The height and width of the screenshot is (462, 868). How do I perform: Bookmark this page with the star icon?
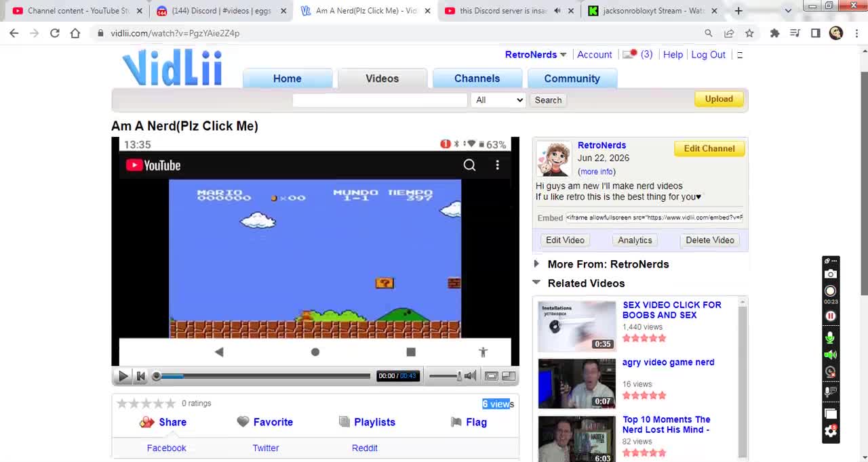(x=749, y=33)
